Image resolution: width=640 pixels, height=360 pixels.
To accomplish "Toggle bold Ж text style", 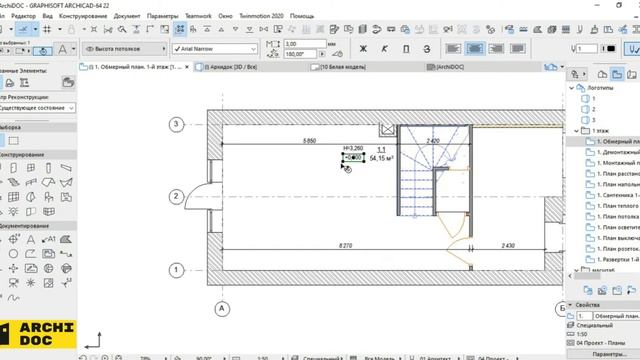I will [363, 49].
